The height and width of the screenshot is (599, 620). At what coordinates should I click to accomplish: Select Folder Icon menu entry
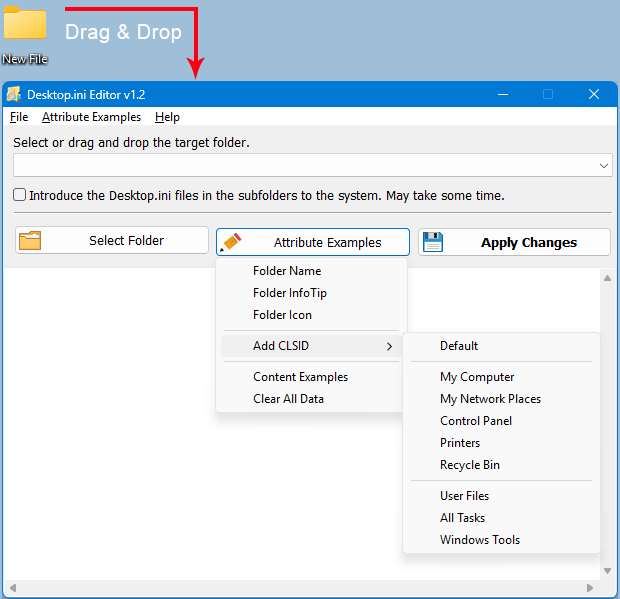tap(282, 315)
